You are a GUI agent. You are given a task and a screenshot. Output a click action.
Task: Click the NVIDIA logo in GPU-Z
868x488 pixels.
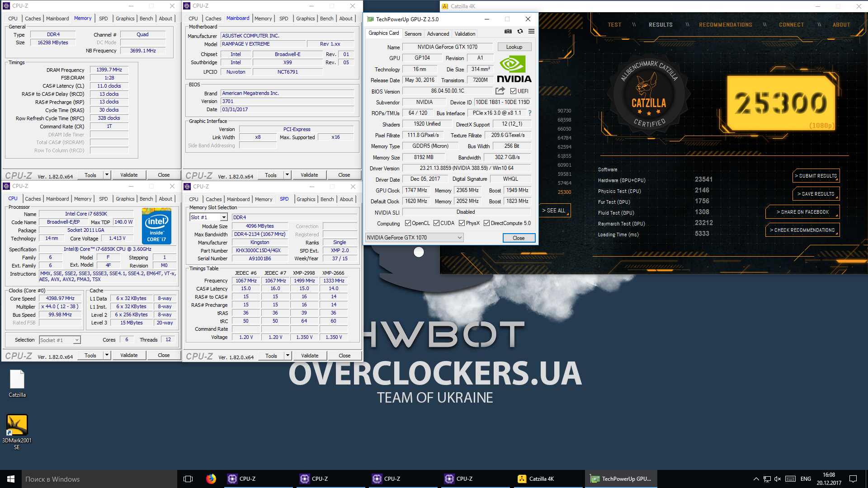tap(514, 69)
